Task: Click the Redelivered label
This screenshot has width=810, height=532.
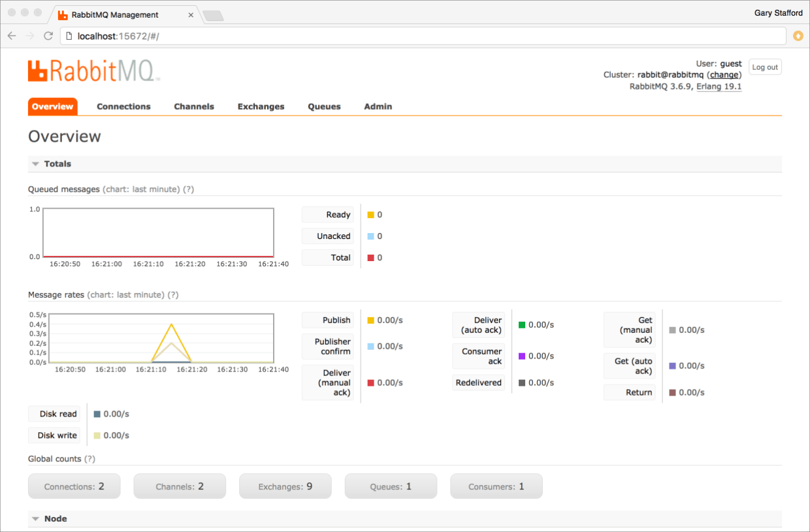Action: 479,383
